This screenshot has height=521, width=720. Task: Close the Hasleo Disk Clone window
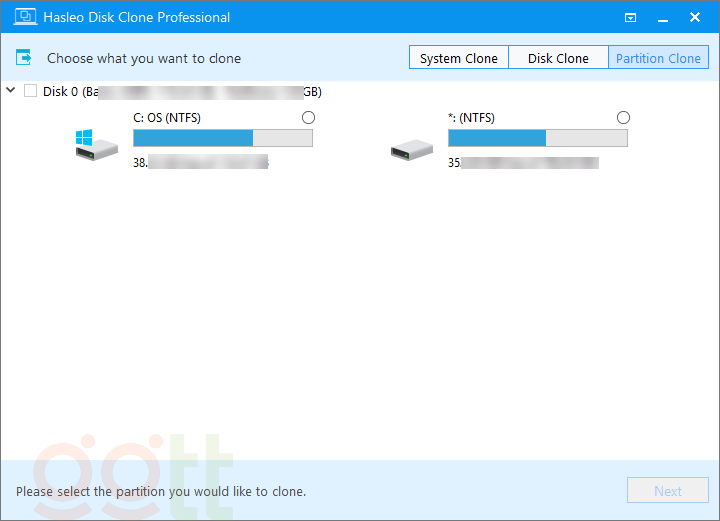click(x=695, y=17)
